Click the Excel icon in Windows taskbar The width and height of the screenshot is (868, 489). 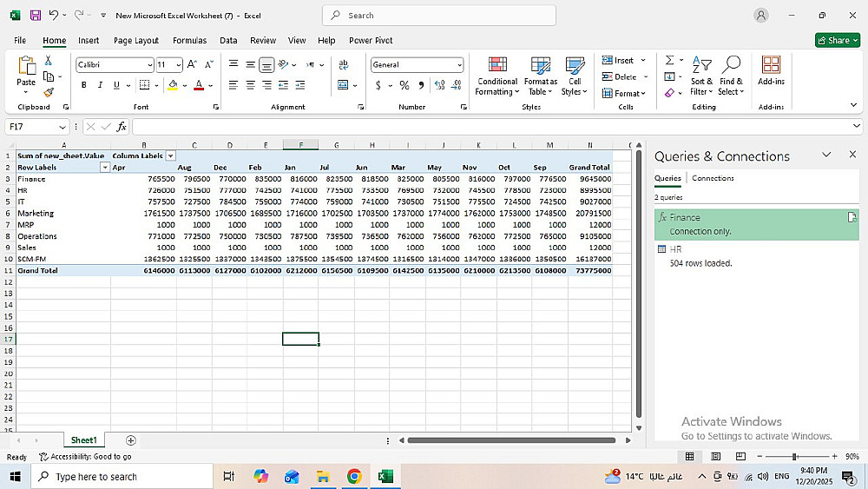coord(385,476)
